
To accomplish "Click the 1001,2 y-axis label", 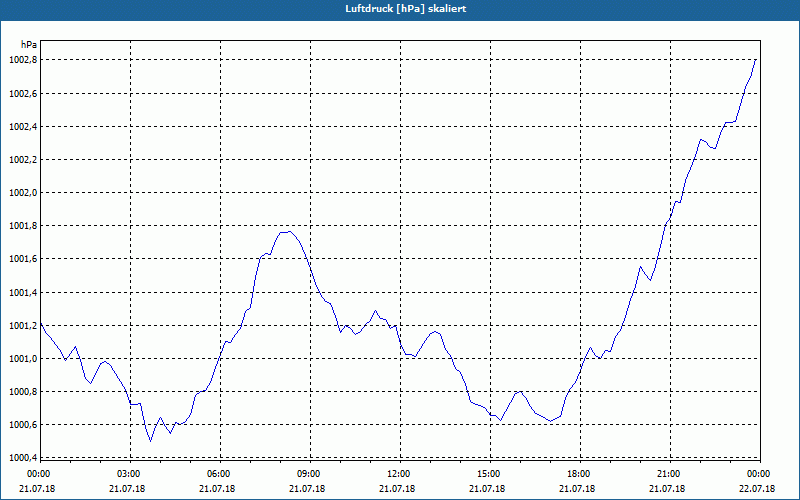I will pos(23,326).
